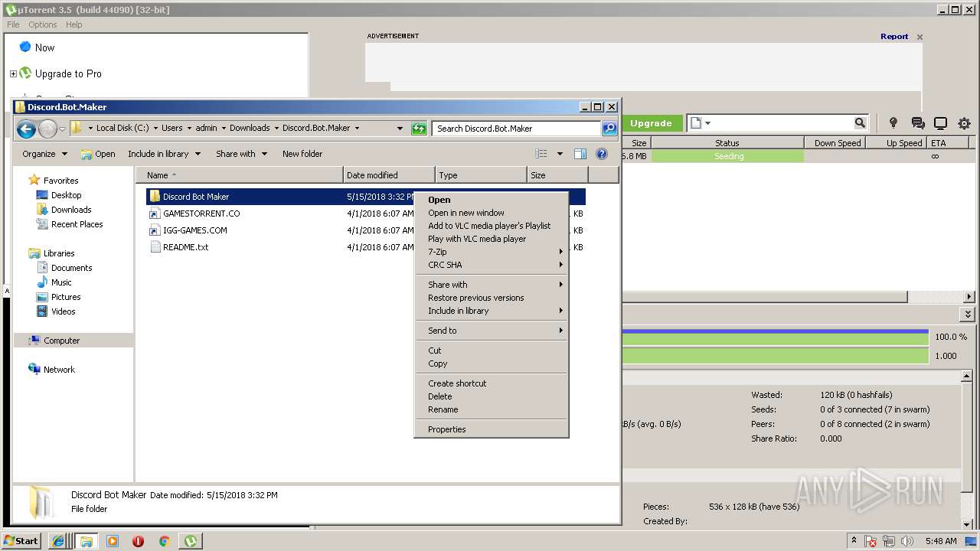The width and height of the screenshot is (980, 551).
Task: Select Play with VLC media player
Action: click(491, 239)
